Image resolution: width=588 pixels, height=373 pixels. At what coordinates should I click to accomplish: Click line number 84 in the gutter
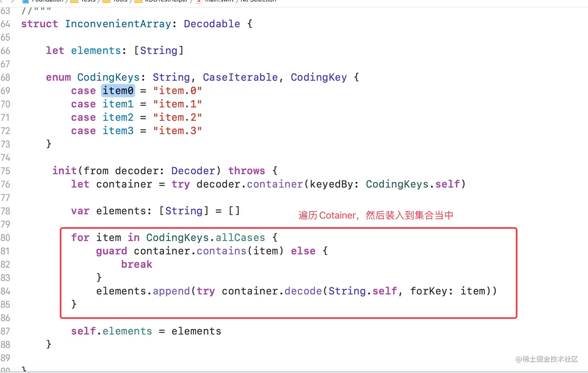[x=5, y=291]
